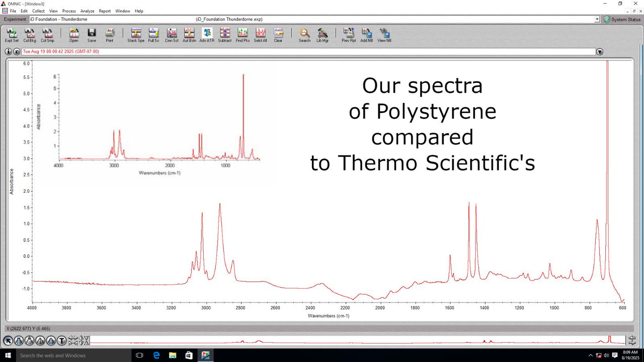The image size is (644, 362).
Task: Launch Microsoft Edge from taskbar
Action: 156,355
